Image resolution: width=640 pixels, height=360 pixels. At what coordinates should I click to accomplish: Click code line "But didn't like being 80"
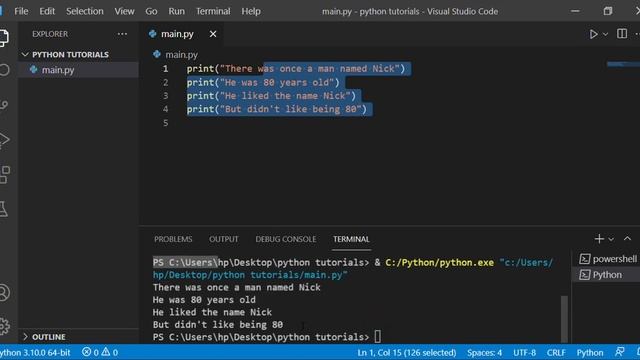tap(277, 109)
